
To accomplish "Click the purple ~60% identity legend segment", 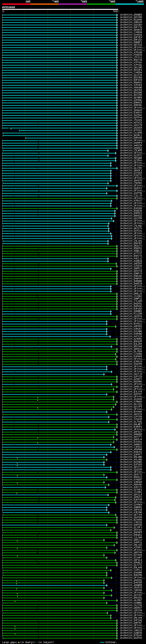I will point(73,4).
